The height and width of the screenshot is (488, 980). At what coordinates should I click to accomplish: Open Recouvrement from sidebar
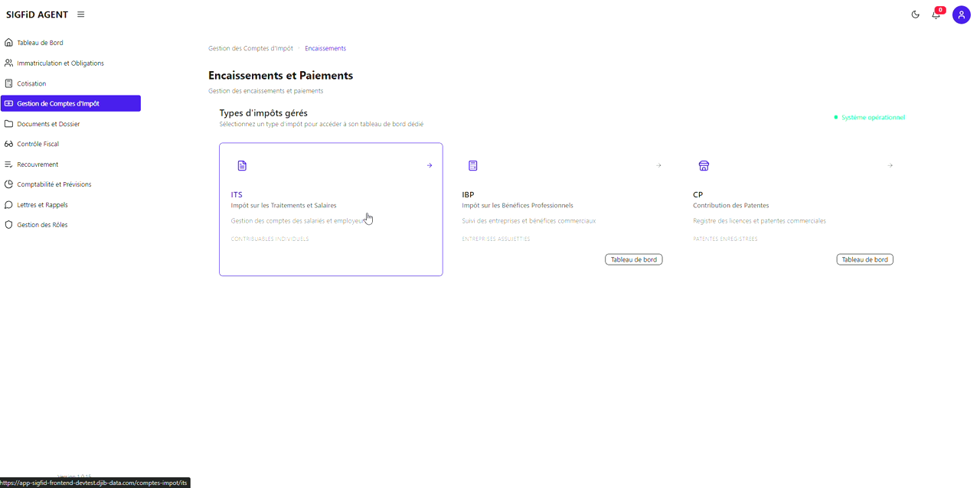tap(38, 164)
